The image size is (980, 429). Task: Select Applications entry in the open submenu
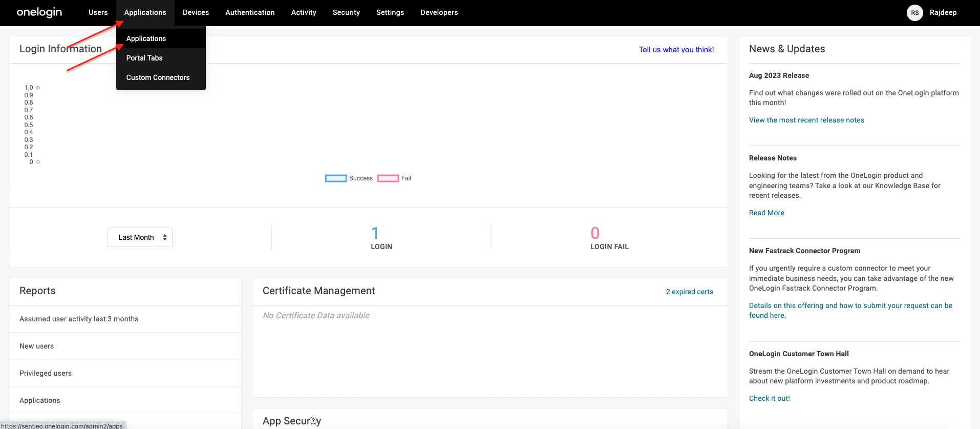(x=146, y=38)
